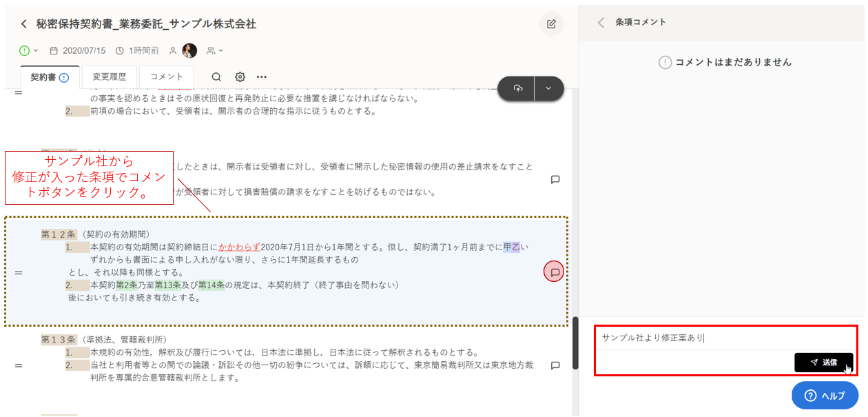Expand the green status indicator dropdown
The width and height of the screenshot is (868, 417).
click(29, 50)
